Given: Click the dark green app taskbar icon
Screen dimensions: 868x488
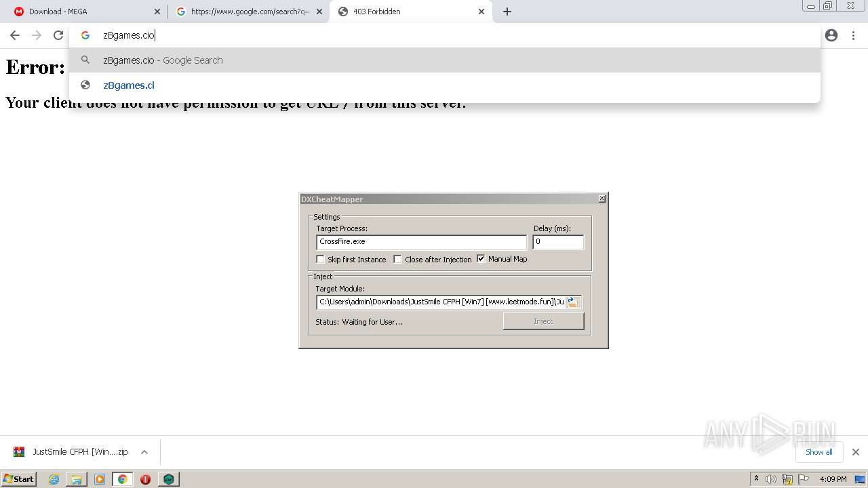Looking at the screenshot, I should point(168,479).
